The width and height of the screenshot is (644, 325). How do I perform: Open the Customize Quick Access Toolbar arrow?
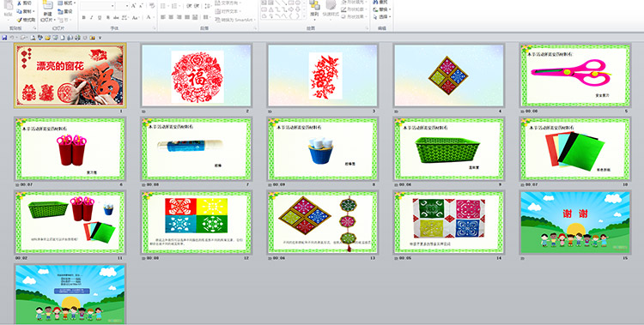tap(100, 38)
